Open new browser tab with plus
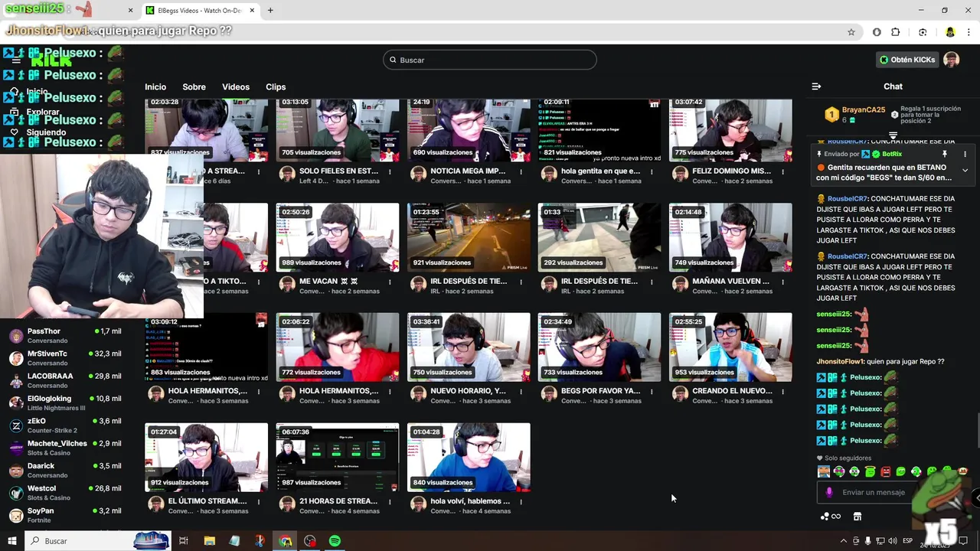The image size is (980, 551). click(270, 10)
